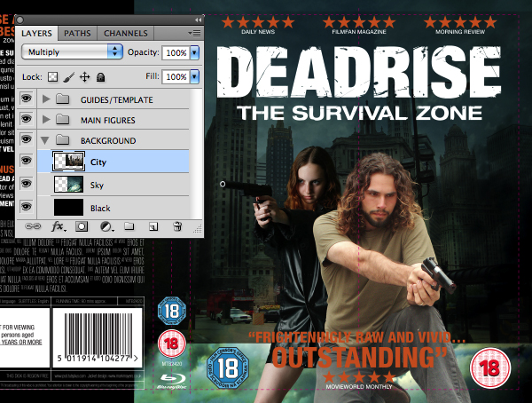Hide the BACKGROUND group
This screenshot has height=403, width=532.
(x=27, y=139)
